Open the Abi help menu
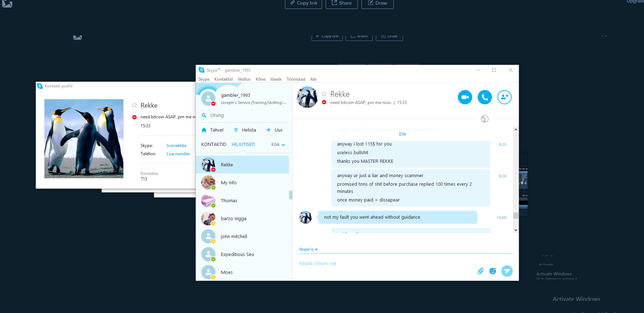The width and height of the screenshot is (644, 313). [313, 79]
